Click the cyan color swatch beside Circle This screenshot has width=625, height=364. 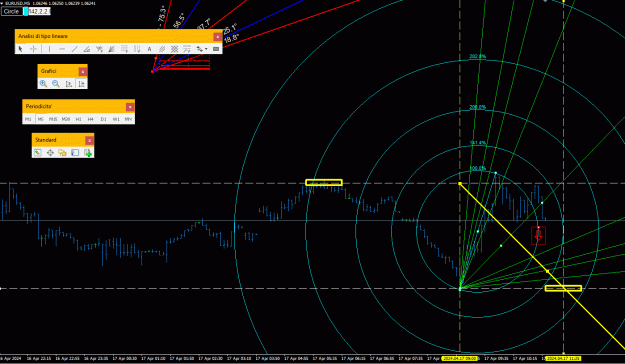[26, 11]
